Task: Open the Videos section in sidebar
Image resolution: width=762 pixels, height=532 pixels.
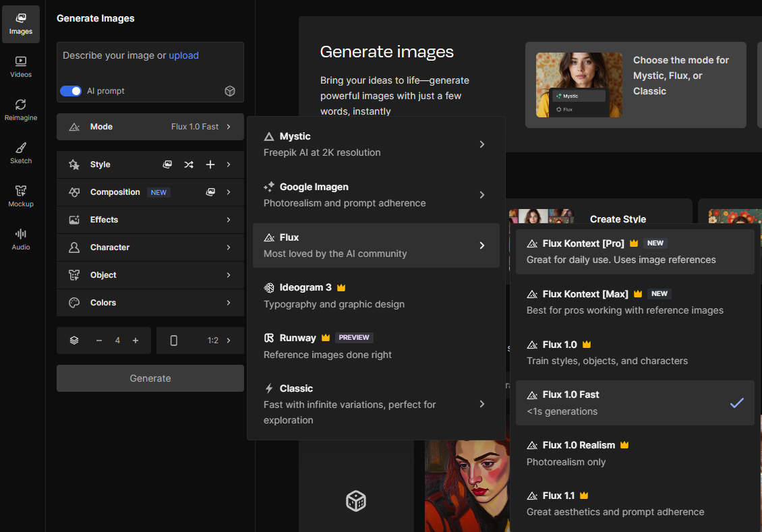Action: 21,67
